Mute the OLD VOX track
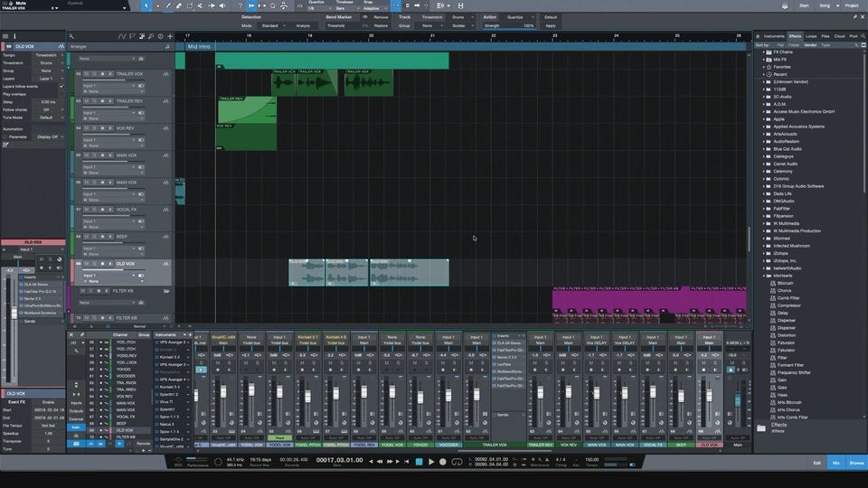The image size is (868, 488). tap(87, 264)
